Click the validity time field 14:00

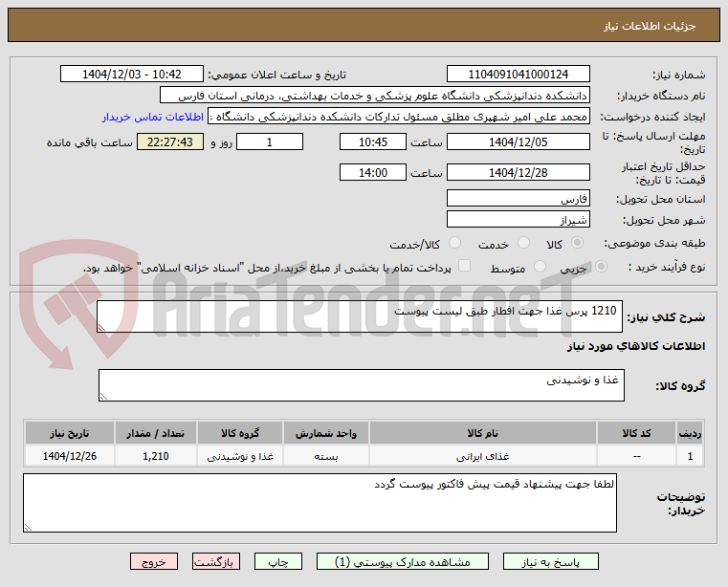pyautogui.click(x=373, y=173)
